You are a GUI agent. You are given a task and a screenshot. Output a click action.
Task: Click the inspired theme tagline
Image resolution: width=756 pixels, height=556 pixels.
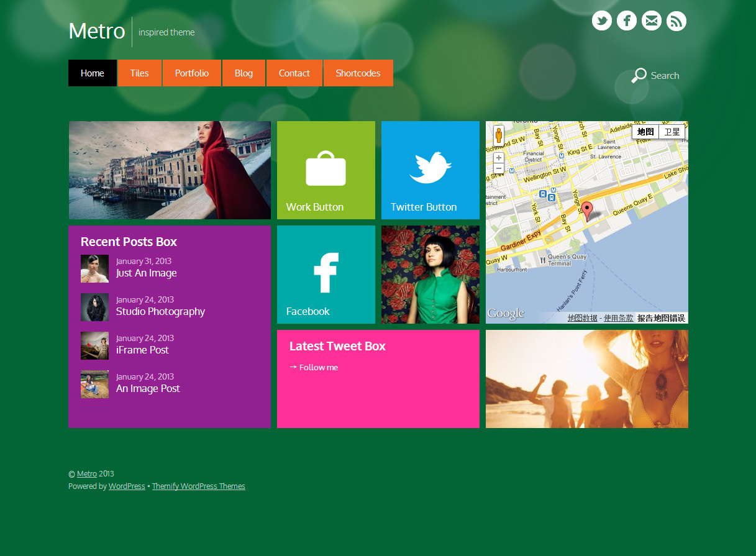coord(166,32)
